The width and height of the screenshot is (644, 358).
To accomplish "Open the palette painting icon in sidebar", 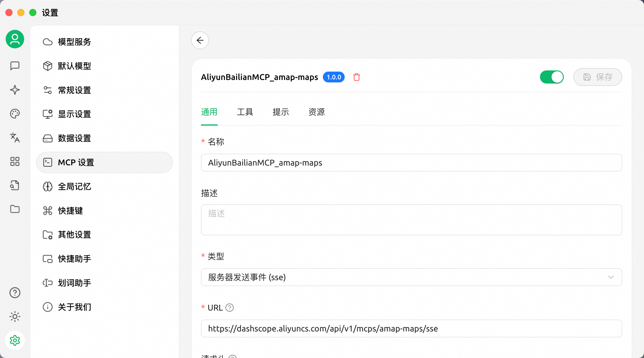I will 15,114.
